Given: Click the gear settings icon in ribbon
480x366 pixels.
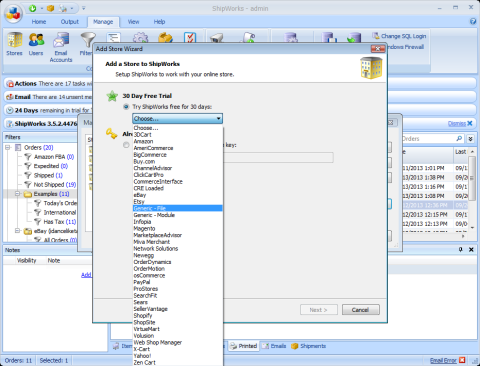Looking at the screenshot, I should pos(140,38).
